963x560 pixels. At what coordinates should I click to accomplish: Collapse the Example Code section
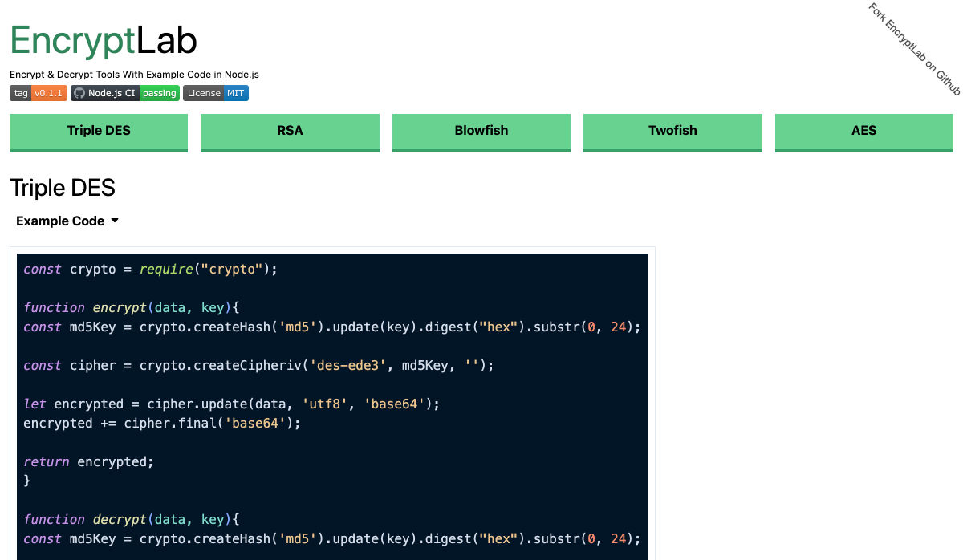[x=61, y=221]
